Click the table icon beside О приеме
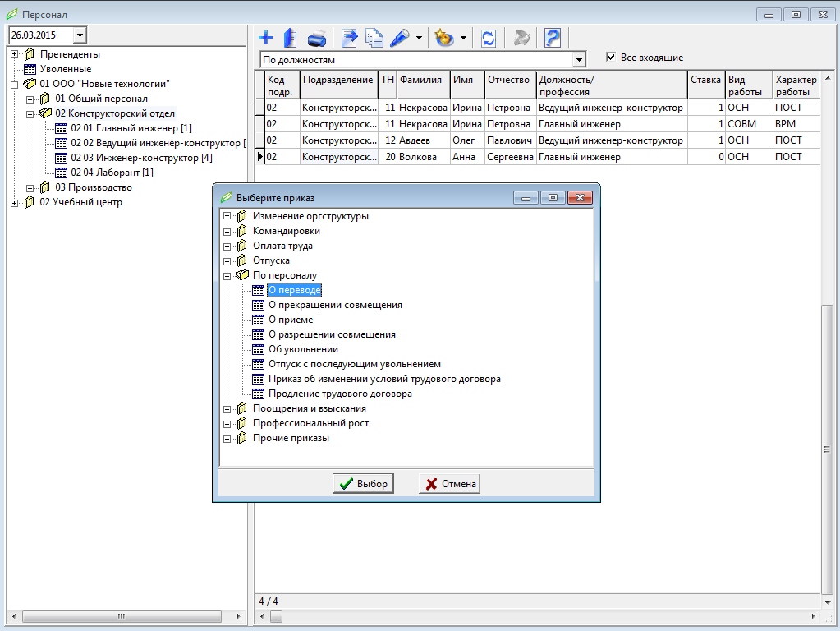This screenshot has width=840, height=631. (x=258, y=320)
